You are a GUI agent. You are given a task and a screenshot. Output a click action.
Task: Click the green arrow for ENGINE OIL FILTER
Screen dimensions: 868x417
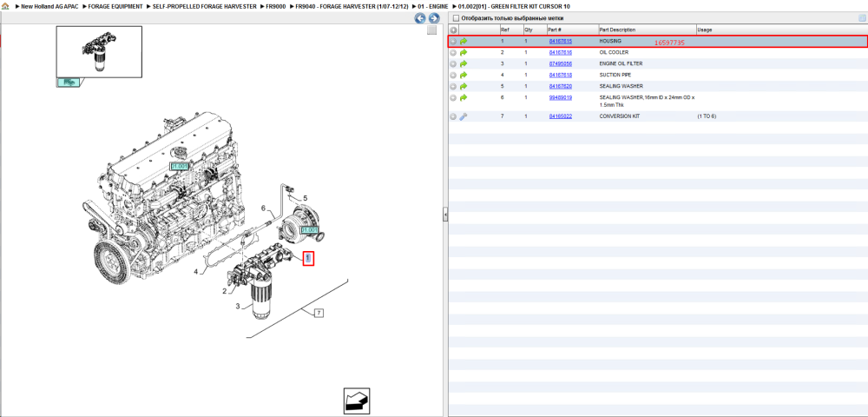click(x=464, y=63)
